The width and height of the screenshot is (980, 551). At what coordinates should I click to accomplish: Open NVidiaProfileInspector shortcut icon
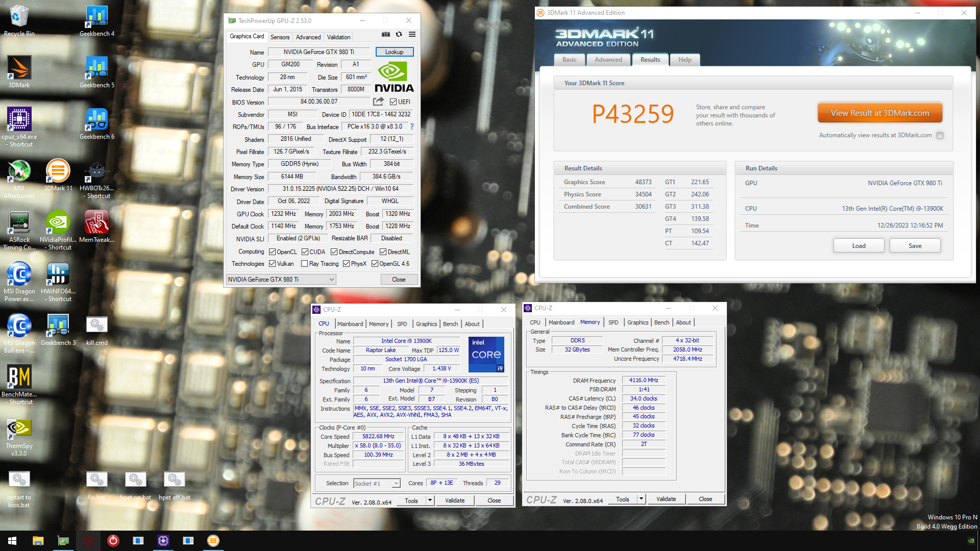click(58, 230)
